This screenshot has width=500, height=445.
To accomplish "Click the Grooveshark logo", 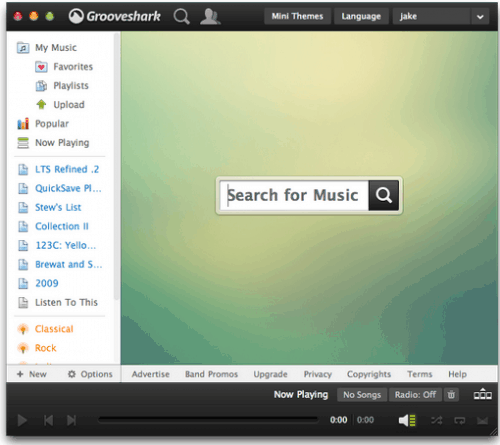I will point(114,16).
